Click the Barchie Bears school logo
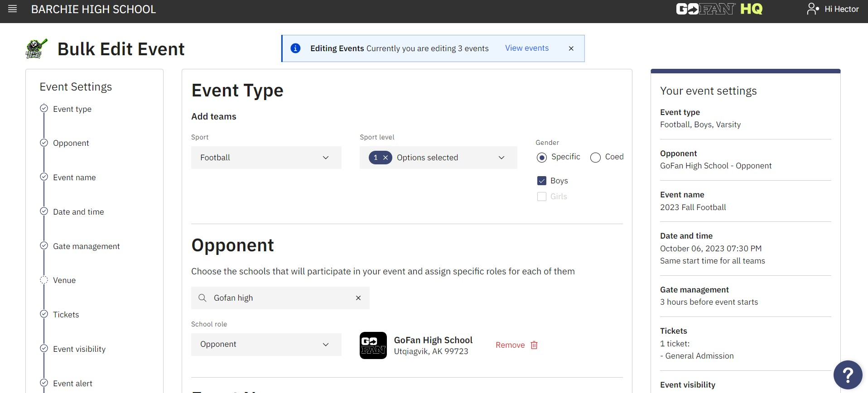The width and height of the screenshot is (868, 393). pos(36,49)
